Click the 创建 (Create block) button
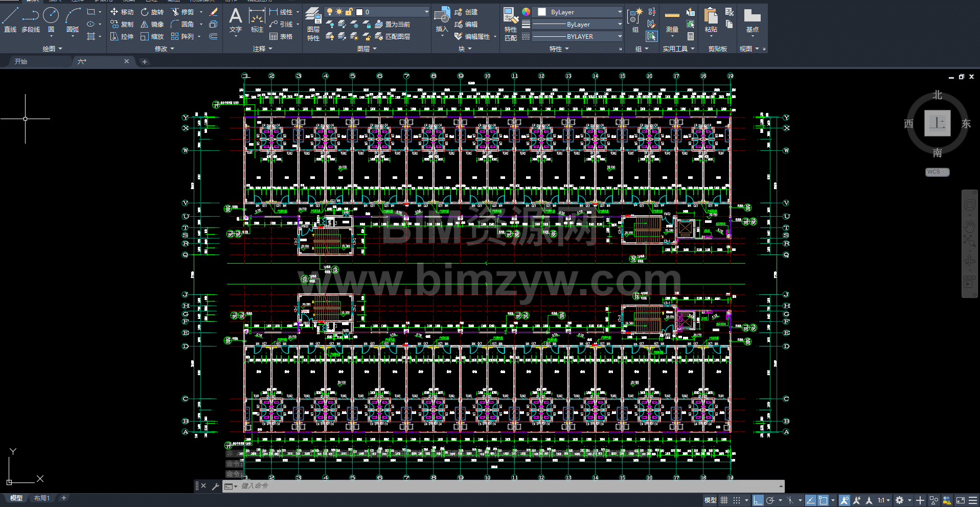 point(466,12)
